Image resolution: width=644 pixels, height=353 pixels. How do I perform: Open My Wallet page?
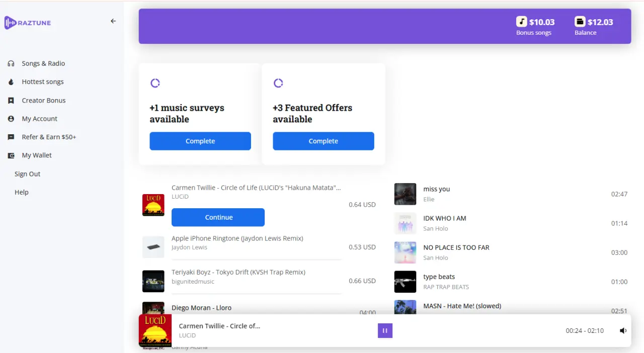coord(37,155)
